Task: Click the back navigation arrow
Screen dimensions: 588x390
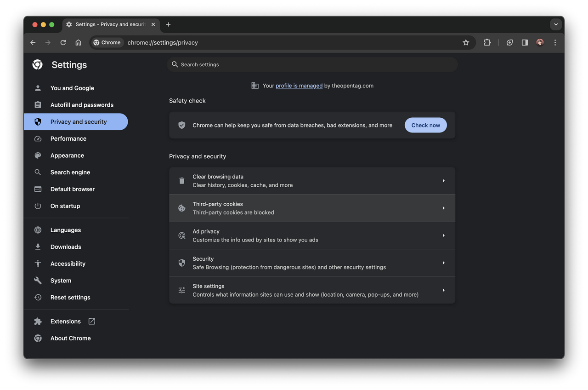Action: 33,42
